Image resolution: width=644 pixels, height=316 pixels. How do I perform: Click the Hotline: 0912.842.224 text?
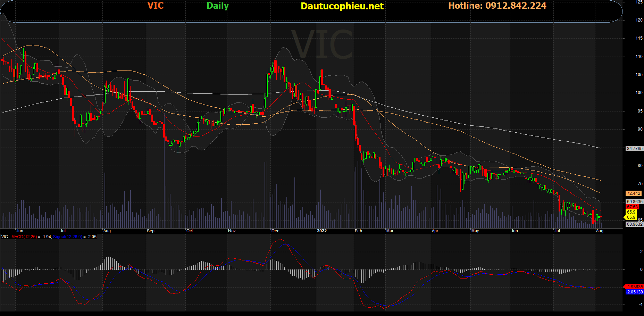click(x=497, y=6)
